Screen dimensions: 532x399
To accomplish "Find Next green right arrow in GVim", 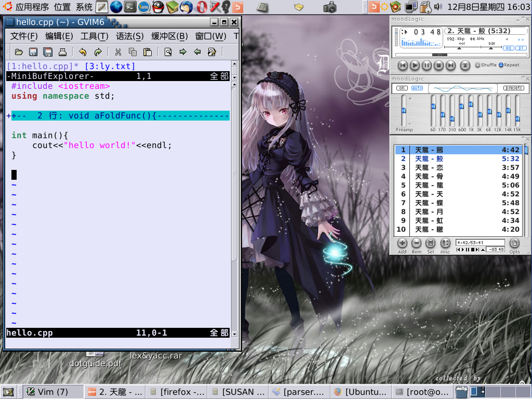I will point(183,52).
